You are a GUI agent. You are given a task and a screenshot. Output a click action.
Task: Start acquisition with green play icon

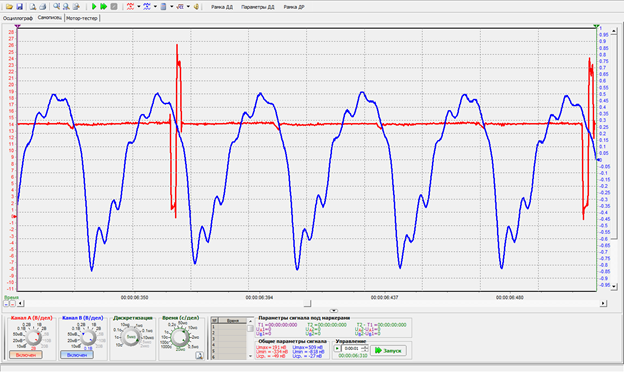tap(94, 6)
